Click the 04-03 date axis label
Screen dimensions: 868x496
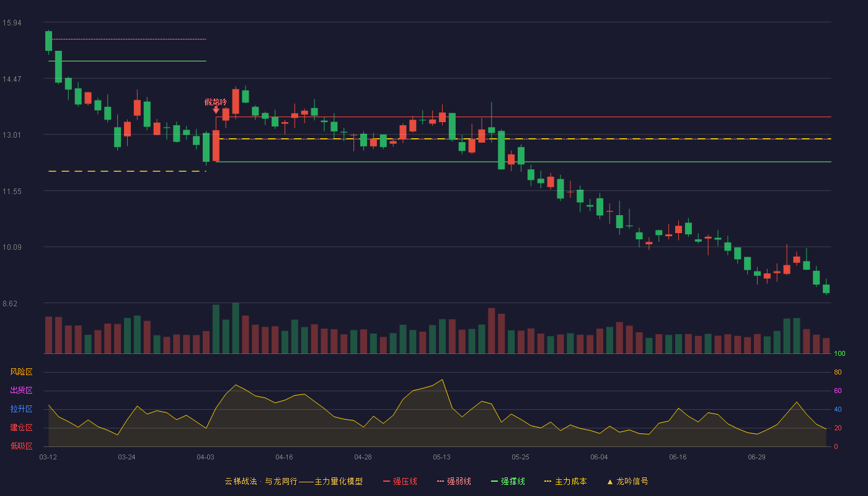(206, 457)
